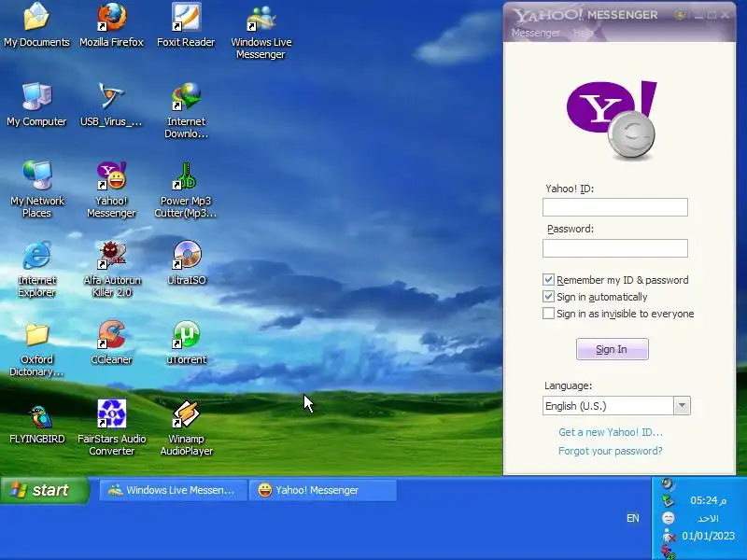Image resolution: width=747 pixels, height=560 pixels.
Task: Expand the Language dropdown arrow
Action: (x=682, y=406)
